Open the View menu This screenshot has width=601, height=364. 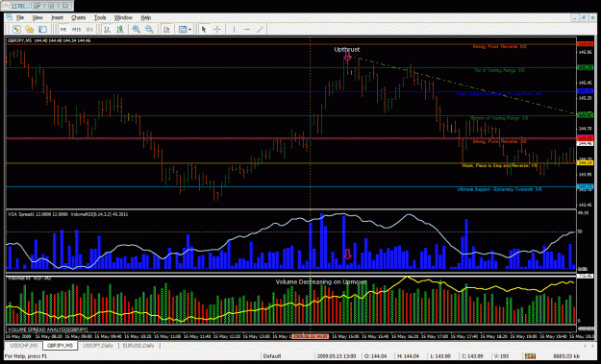point(38,17)
